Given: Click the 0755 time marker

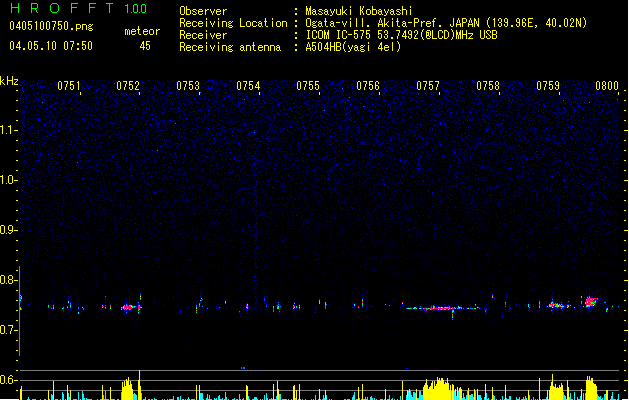Looking at the screenshot, I should coord(308,86).
